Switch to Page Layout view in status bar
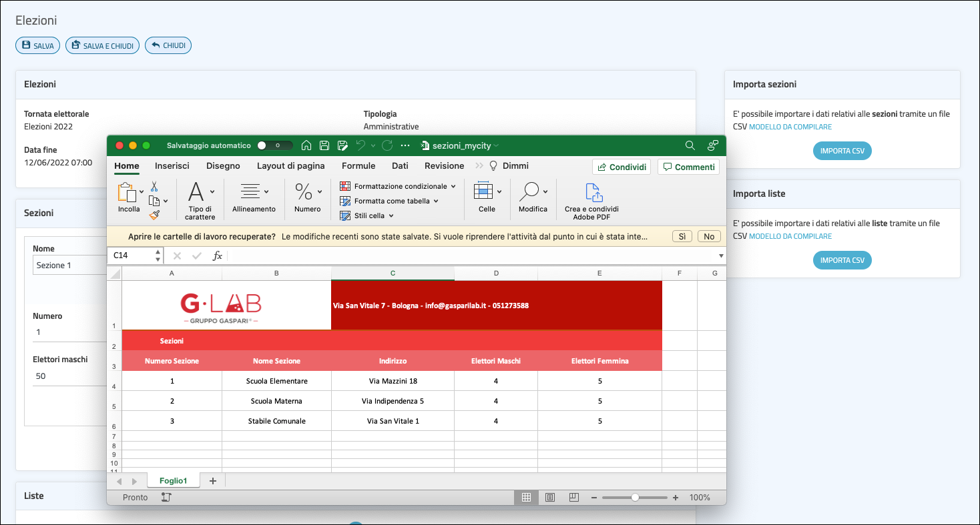 (550, 498)
